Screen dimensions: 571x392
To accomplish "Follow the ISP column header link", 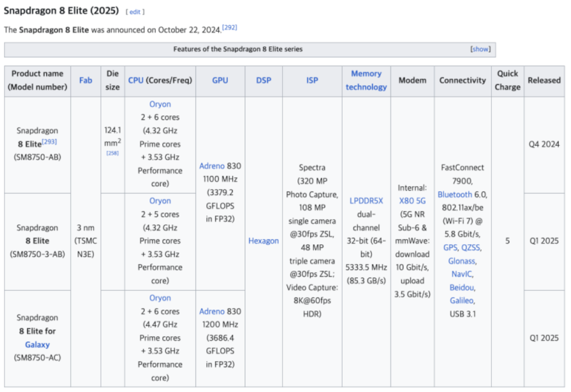I will 312,80.
